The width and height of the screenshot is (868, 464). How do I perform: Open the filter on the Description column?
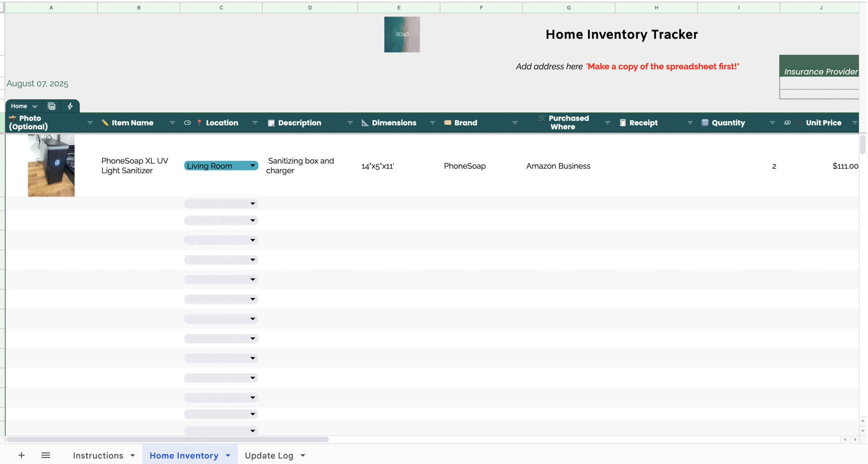pyautogui.click(x=350, y=123)
